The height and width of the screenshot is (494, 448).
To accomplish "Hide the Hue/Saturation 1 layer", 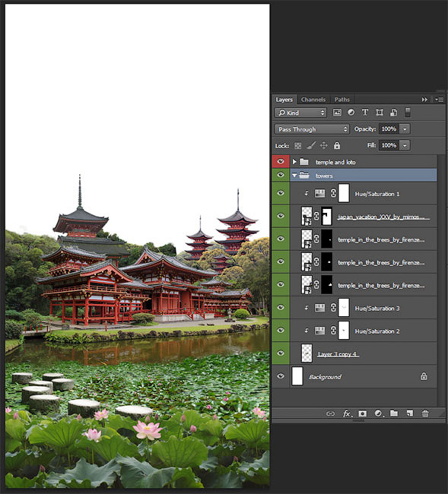I will (280, 193).
